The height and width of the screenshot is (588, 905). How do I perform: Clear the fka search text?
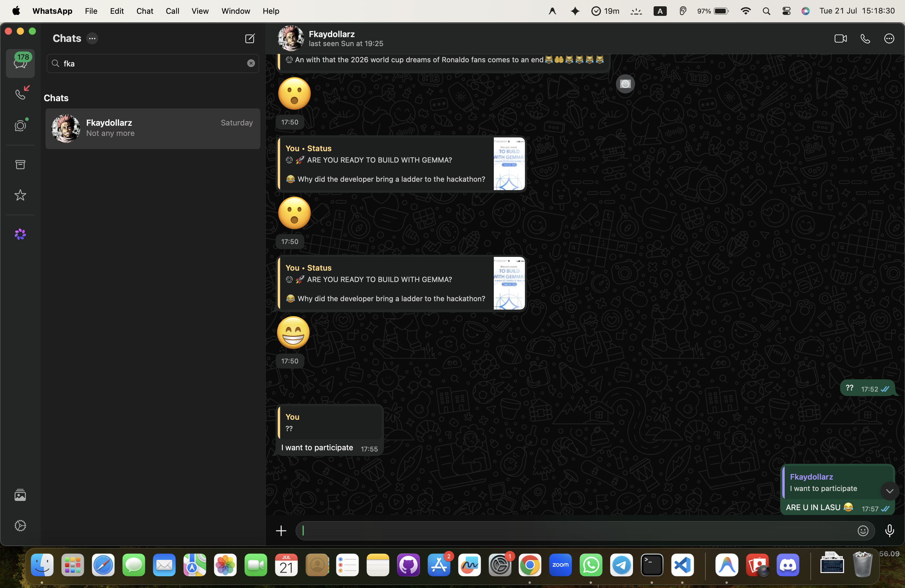(251, 63)
